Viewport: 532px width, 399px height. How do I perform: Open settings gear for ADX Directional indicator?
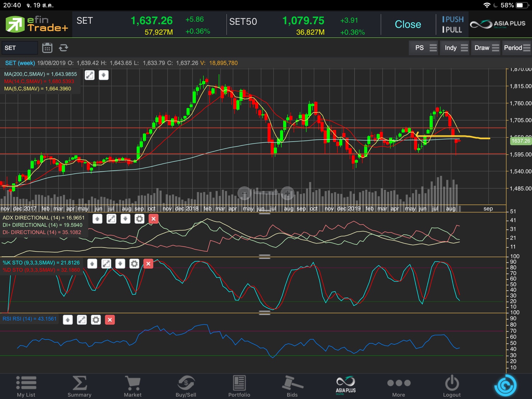139,219
